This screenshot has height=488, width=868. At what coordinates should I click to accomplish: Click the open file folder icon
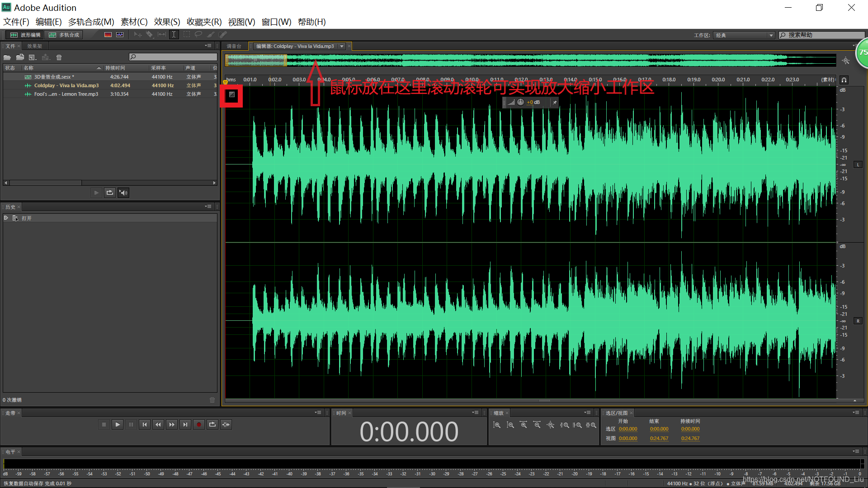[x=7, y=57]
